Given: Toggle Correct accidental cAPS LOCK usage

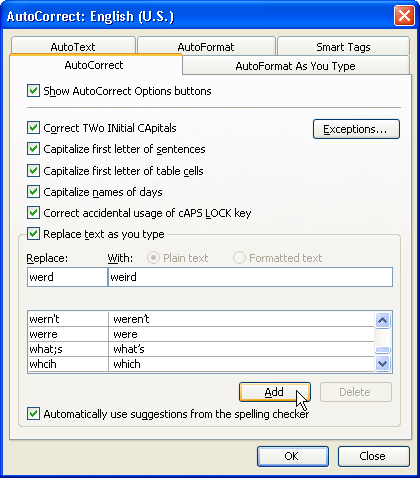Looking at the screenshot, I should tap(33, 213).
